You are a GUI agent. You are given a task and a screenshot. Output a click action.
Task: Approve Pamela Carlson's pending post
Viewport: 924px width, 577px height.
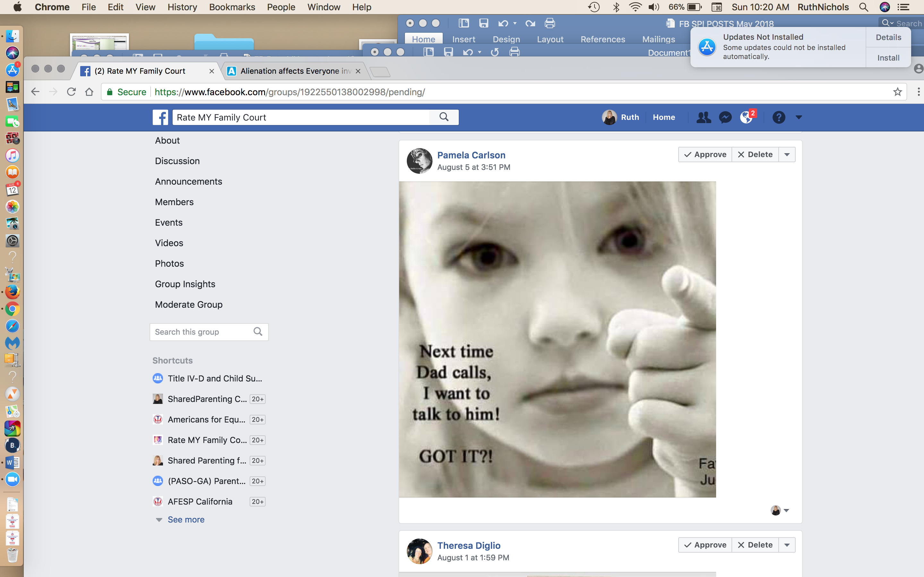pos(705,155)
